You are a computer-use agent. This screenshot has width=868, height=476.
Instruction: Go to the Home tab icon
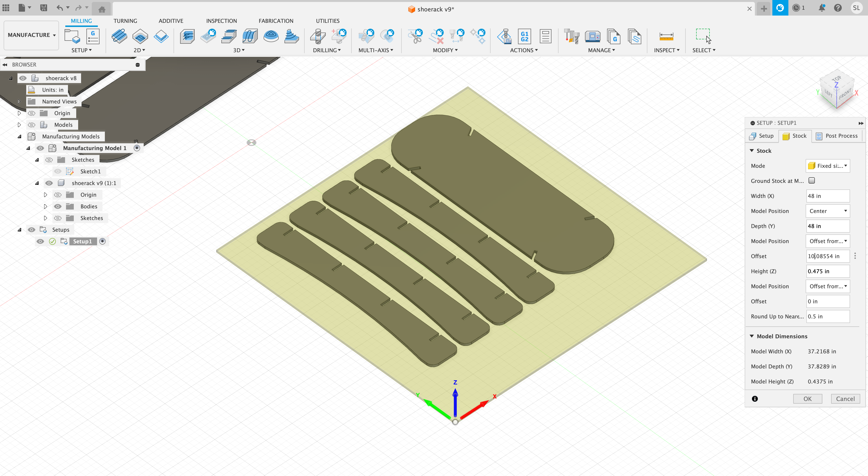102,9
